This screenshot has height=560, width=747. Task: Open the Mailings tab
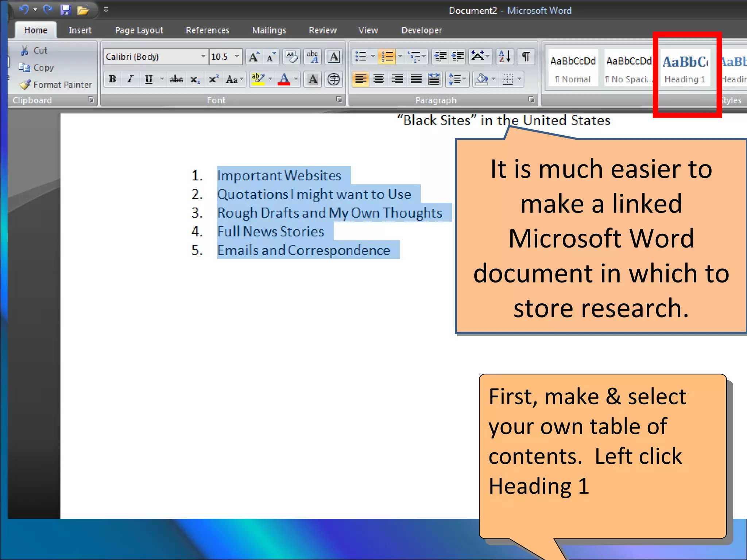[x=269, y=30]
